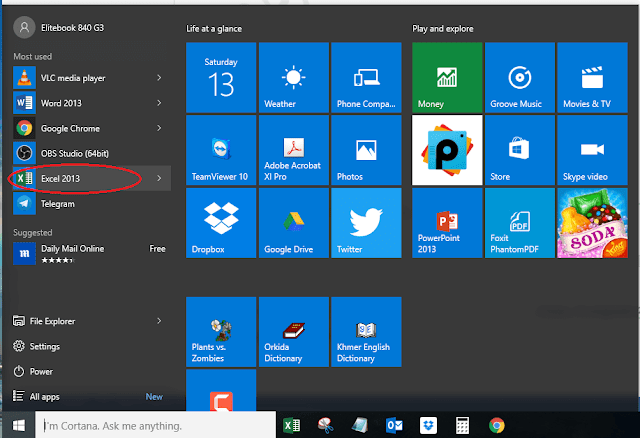Launch the TeamViewer 10 tile

(221, 150)
